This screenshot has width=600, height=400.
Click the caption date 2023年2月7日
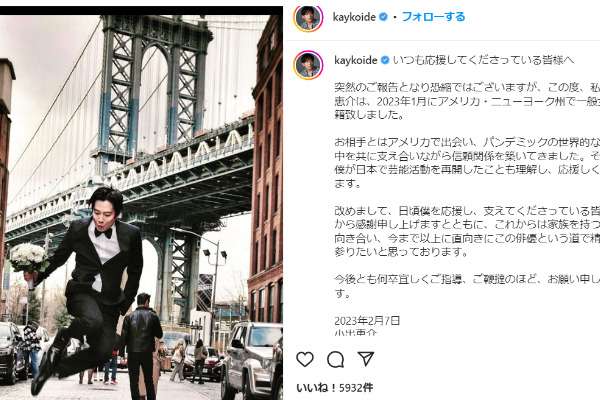pos(367,320)
